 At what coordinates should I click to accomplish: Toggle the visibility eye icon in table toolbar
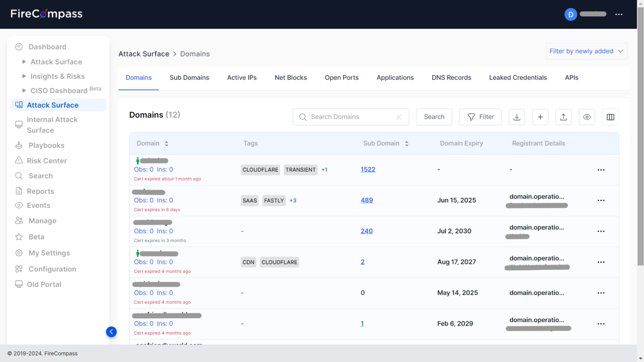coord(587,117)
